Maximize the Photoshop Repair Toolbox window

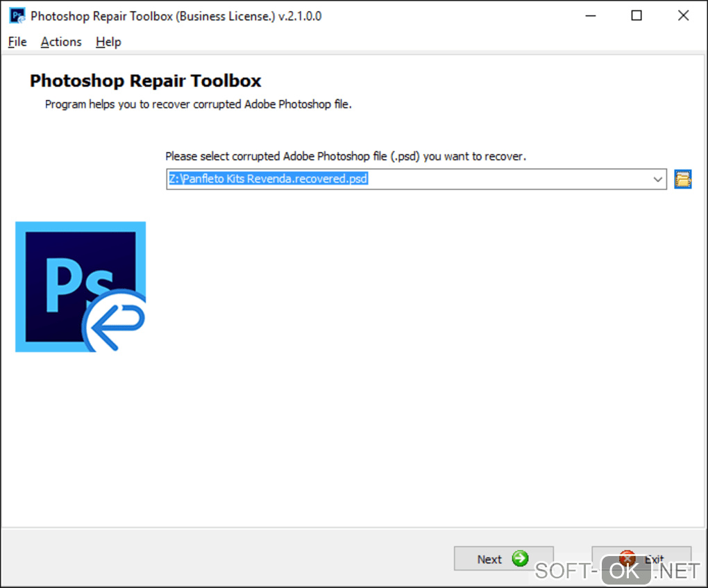(637, 16)
